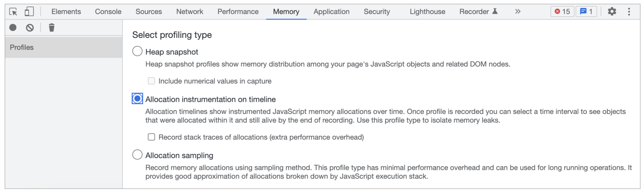Open DevTools settings gear icon
Image resolution: width=644 pixels, height=193 pixels.
coord(612,12)
